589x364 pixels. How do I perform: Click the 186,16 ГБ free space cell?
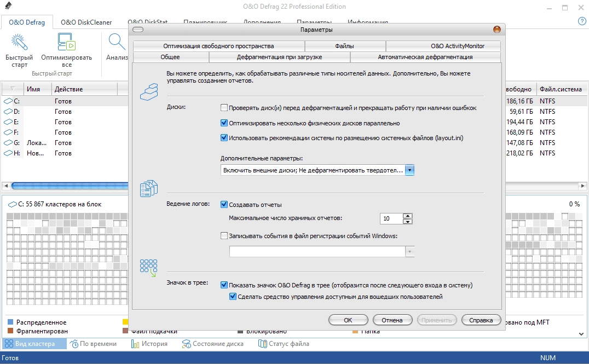pos(519,101)
